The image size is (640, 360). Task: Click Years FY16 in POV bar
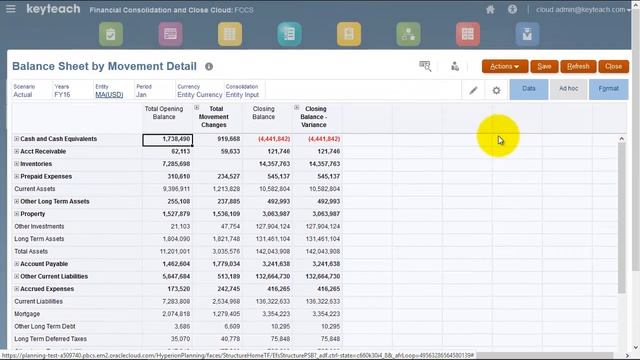click(62, 91)
